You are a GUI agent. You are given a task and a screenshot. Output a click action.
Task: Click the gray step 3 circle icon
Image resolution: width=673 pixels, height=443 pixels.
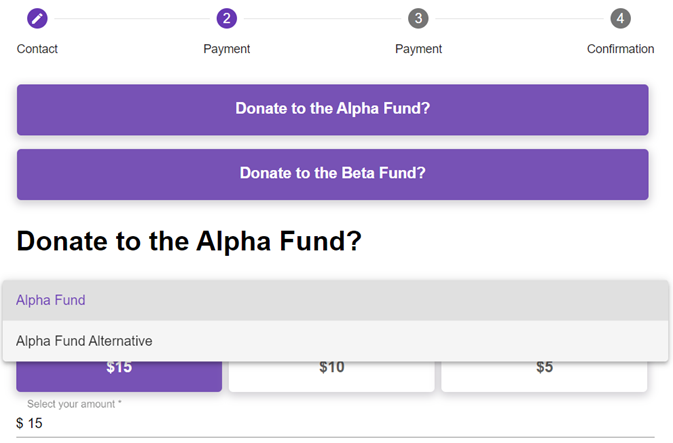418,18
